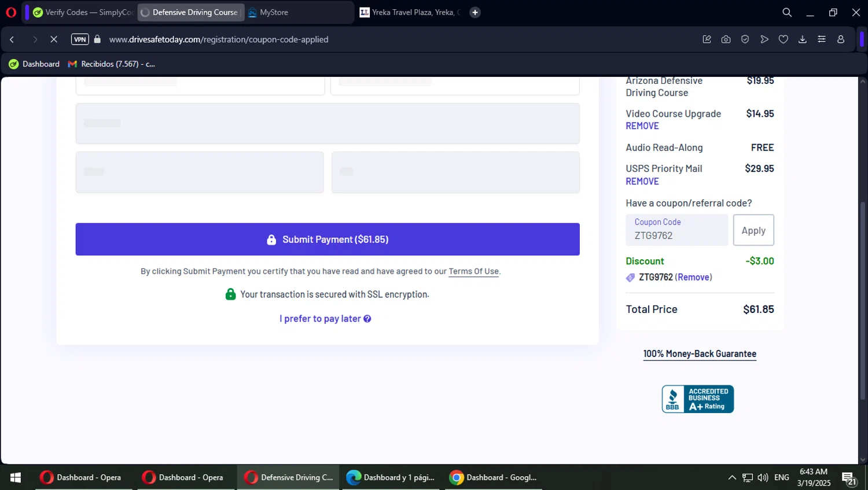The image size is (868, 490).
Task: Click I prefer to pay later
Action: 320,319
